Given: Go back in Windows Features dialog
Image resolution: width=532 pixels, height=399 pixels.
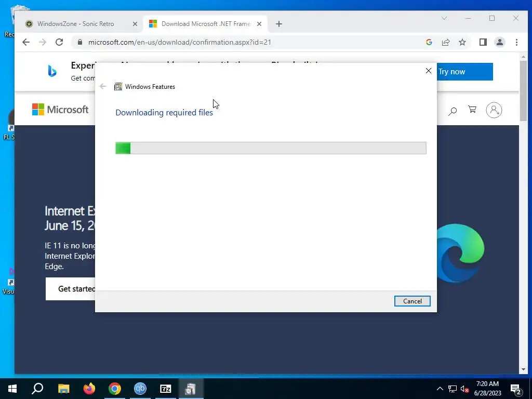Looking at the screenshot, I should pos(103,87).
